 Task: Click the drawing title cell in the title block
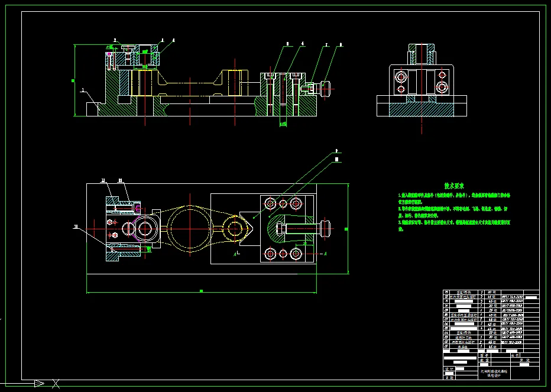494,373
